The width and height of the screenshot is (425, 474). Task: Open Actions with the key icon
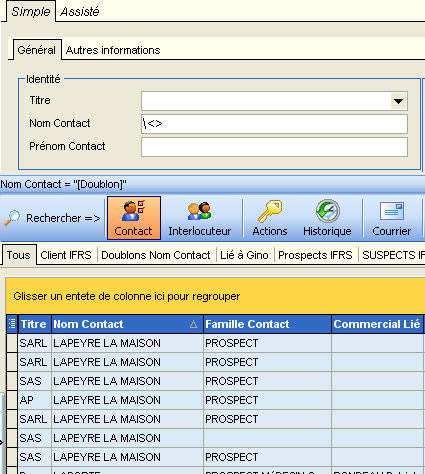(x=270, y=211)
